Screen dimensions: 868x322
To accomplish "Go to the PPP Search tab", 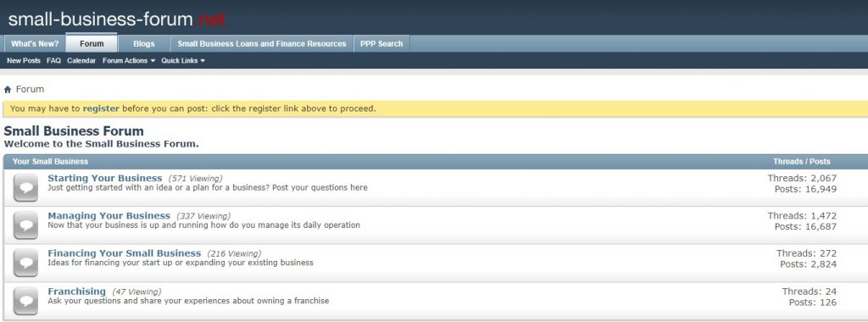I will point(381,44).
